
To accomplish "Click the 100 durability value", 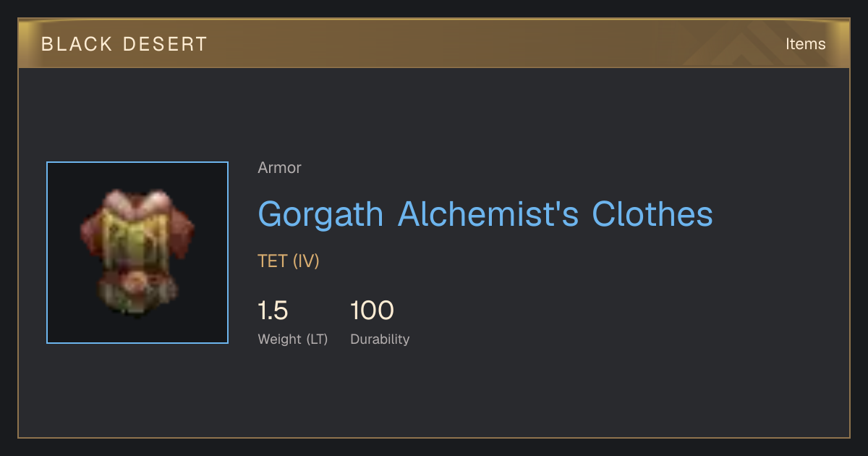I will (x=372, y=311).
